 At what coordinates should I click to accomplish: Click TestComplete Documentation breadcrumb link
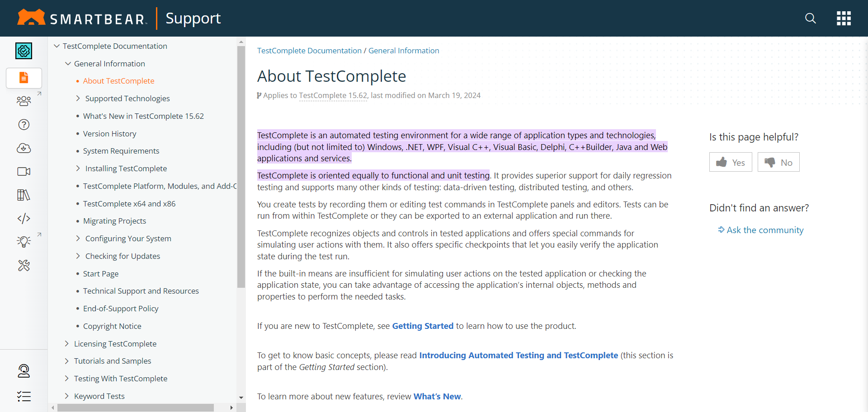(309, 51)
